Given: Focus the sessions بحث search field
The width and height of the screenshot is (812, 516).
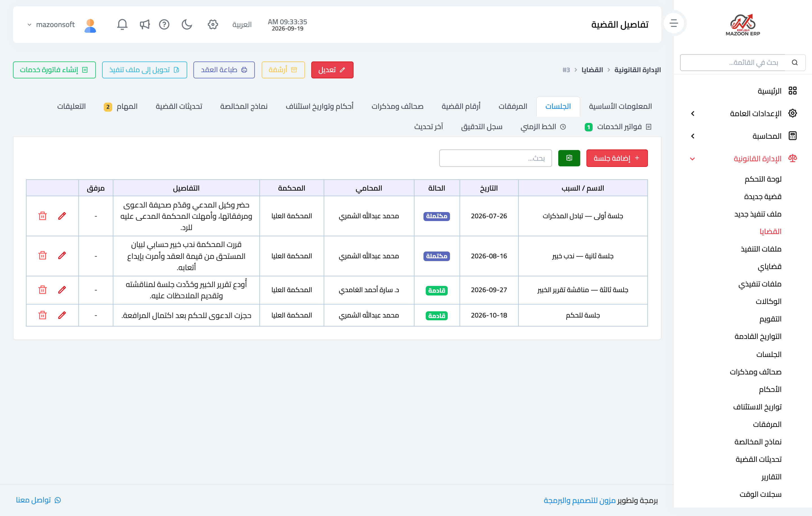Looking at the screenshot, I should [x=495, y=158].
